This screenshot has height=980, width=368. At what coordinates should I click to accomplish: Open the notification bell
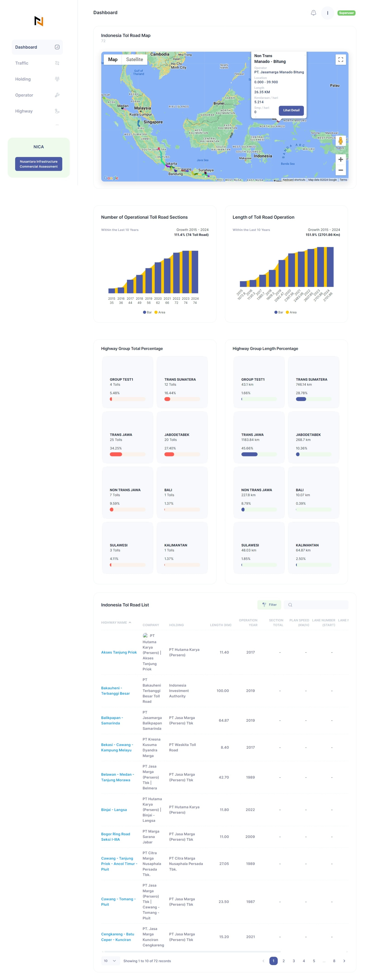tap(313, 13)
